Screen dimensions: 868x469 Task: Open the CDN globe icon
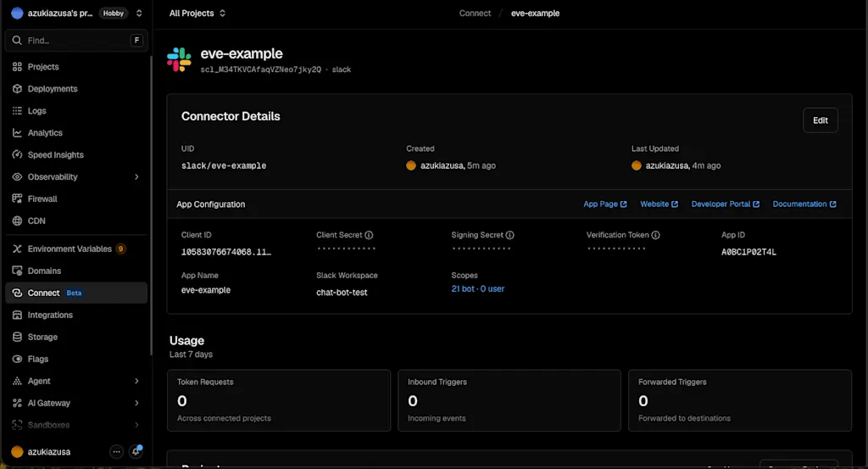[x=17, y=221]
